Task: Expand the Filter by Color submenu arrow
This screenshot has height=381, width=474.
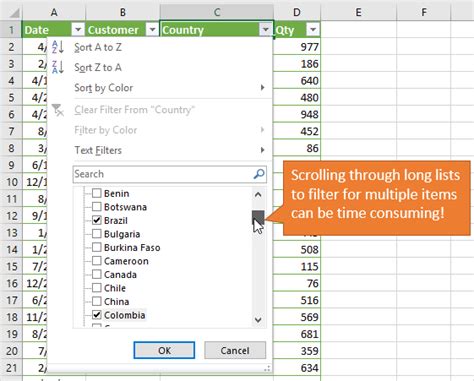Action: pyautogui.click(x=262, y=130)
